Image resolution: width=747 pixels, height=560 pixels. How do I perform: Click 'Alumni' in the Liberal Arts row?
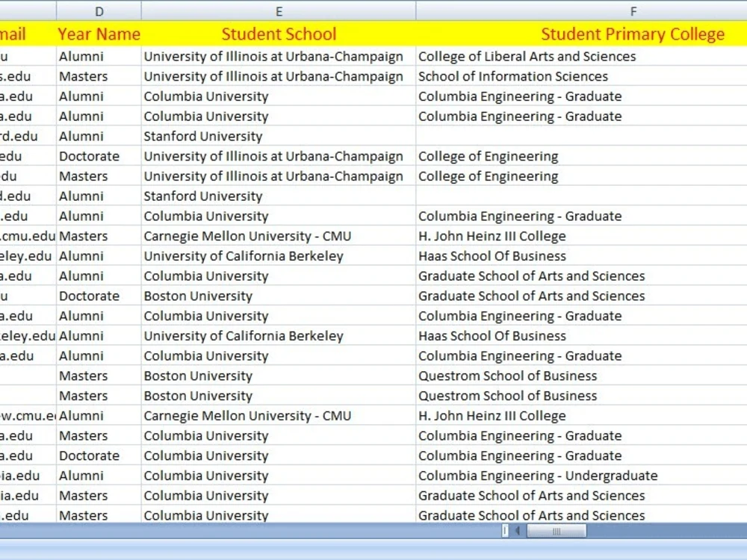(99, 56)
